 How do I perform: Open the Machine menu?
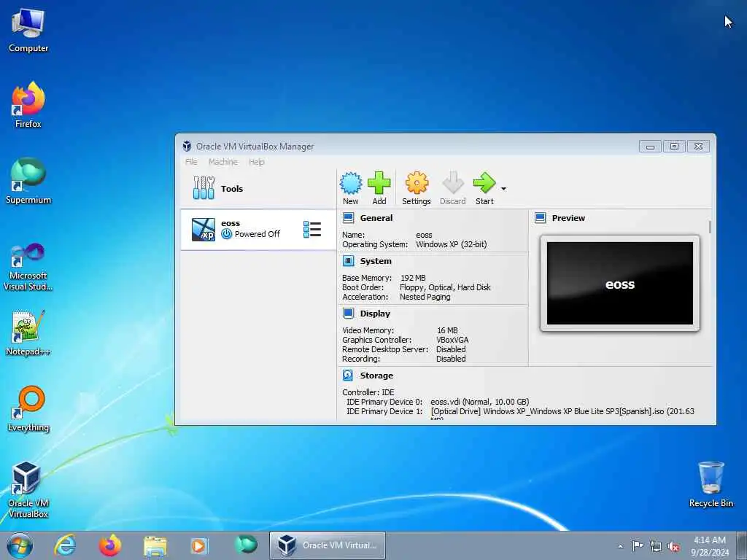(x=223, y=162)
